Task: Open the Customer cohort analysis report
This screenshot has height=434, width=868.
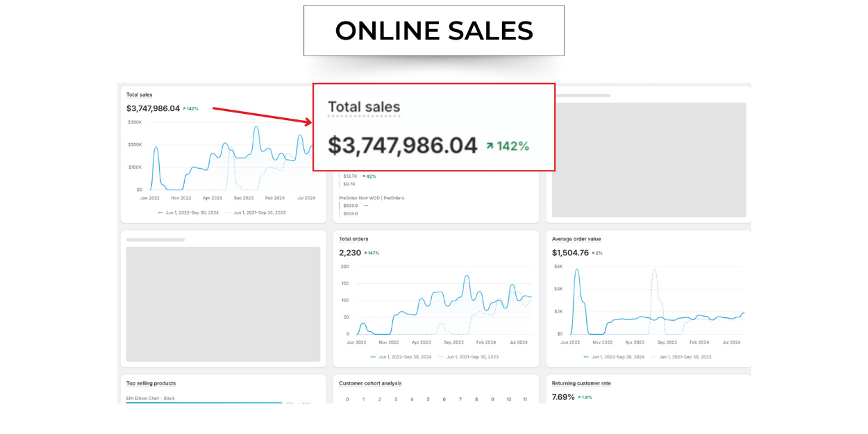Action: (370, 383)
